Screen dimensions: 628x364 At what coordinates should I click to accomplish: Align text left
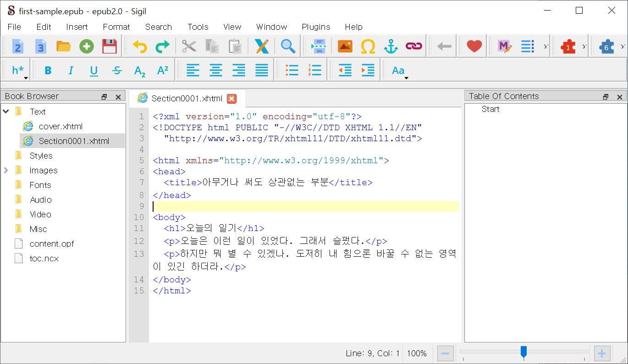(193, 70)
